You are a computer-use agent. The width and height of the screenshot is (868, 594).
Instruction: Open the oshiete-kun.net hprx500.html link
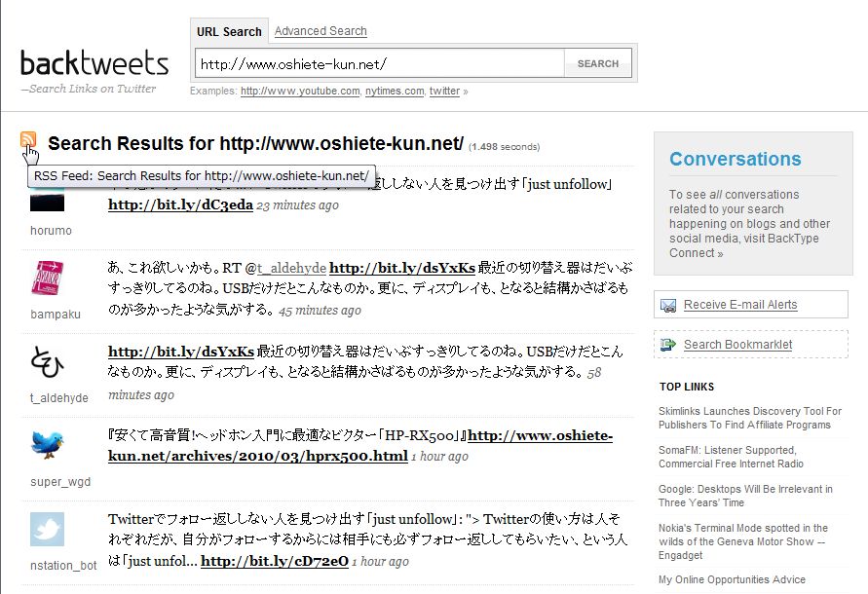(359, 446)
